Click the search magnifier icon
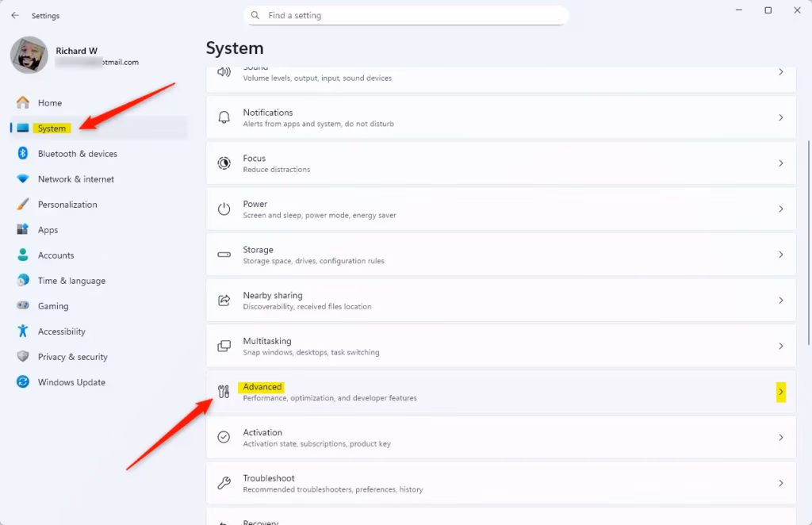The image size is (812, 525). pos(255,16)
